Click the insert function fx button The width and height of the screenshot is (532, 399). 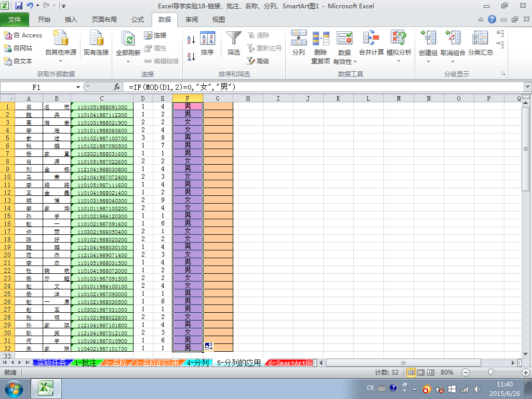click(117, 87)
